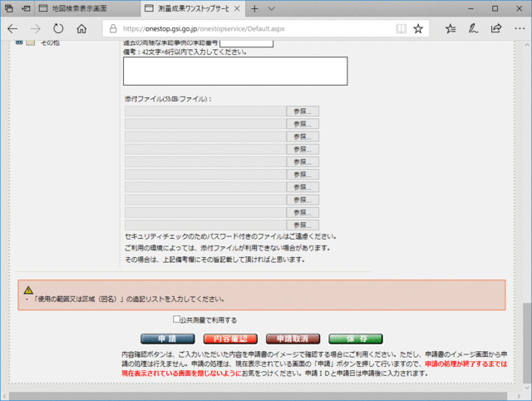Click the first 参照 browse button
Viewport: 532px width, 401px height.
pyautogui.click(x=303, y=111)
